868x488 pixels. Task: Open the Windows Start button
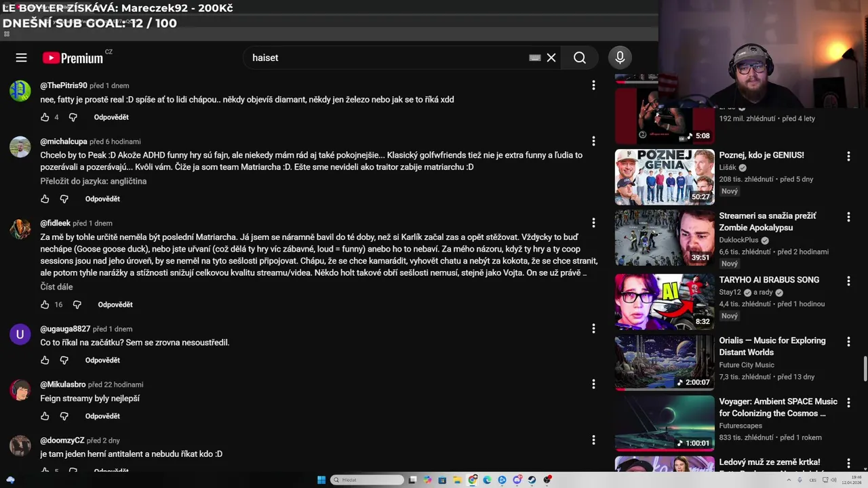point(321,480)
